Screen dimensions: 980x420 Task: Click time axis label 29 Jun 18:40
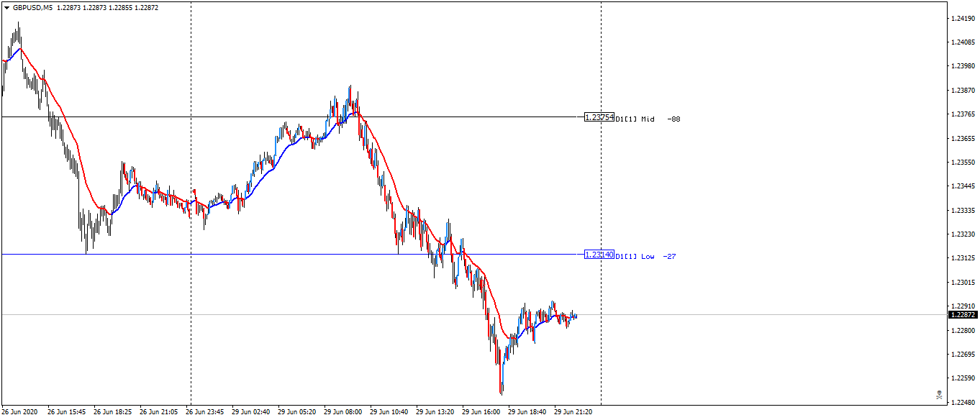coord(527,412)
